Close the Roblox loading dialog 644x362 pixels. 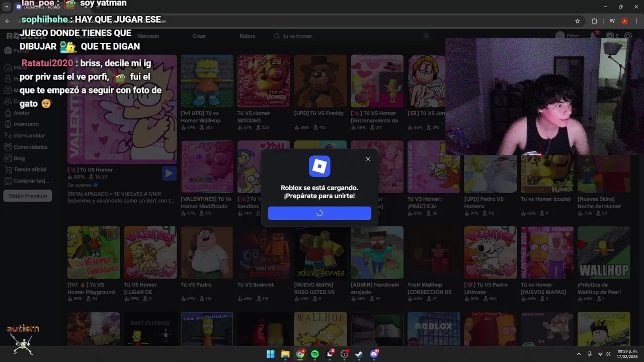click(x=368, y=159)
